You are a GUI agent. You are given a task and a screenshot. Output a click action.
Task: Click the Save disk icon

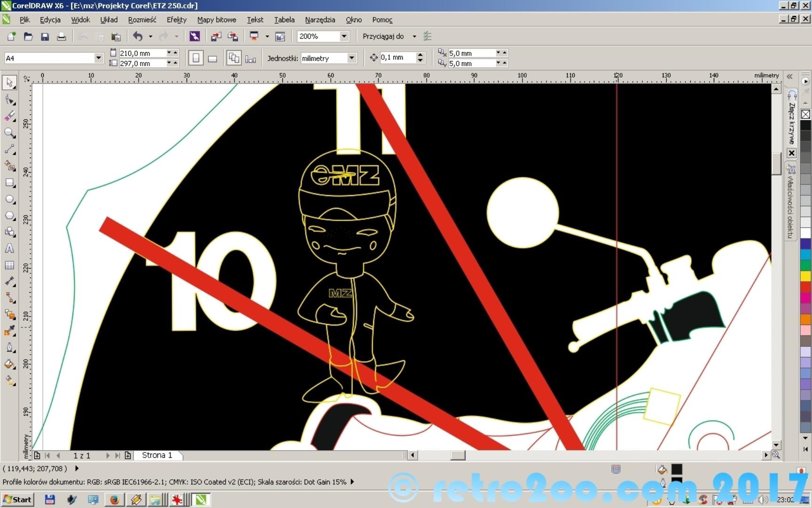click(x=45, y=37)
